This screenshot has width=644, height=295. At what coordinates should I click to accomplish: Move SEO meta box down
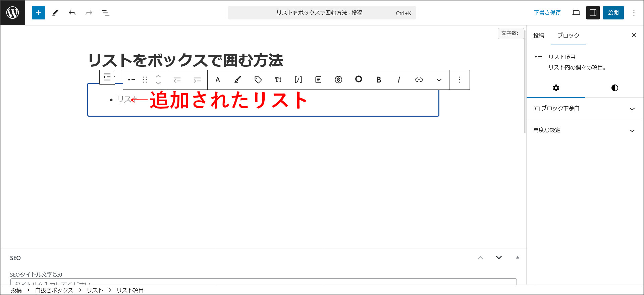tap(499, 258)
